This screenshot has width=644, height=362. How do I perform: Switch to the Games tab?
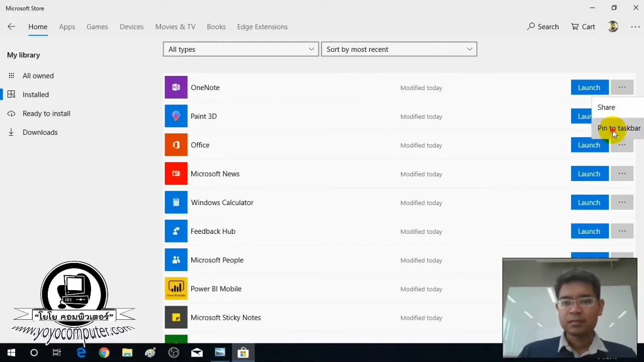97,27
